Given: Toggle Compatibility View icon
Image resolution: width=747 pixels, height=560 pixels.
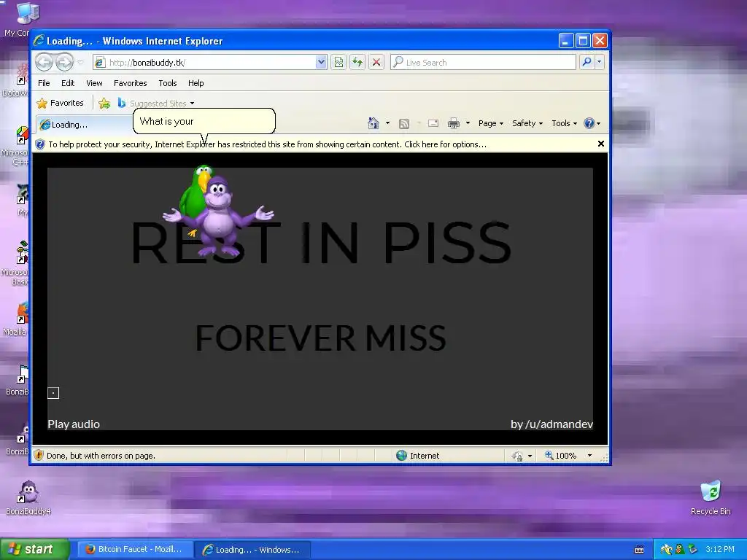Looking at the screenshot, I should pos(338,63).
